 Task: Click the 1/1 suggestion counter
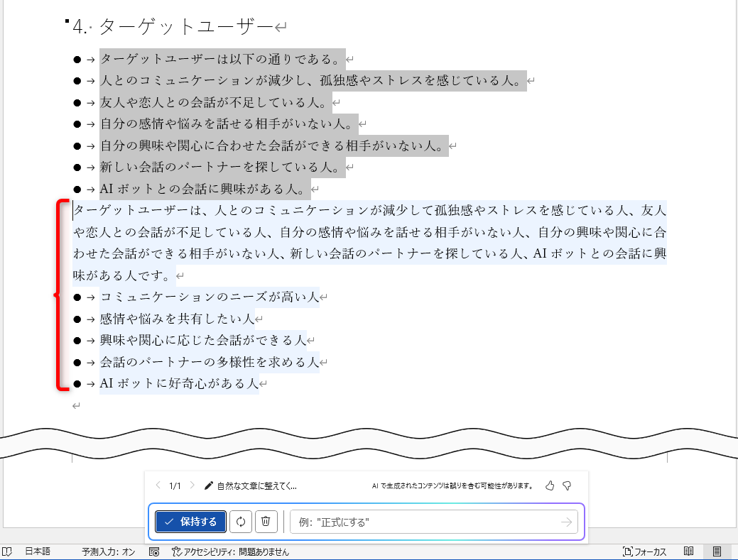(x=174, y=485)
